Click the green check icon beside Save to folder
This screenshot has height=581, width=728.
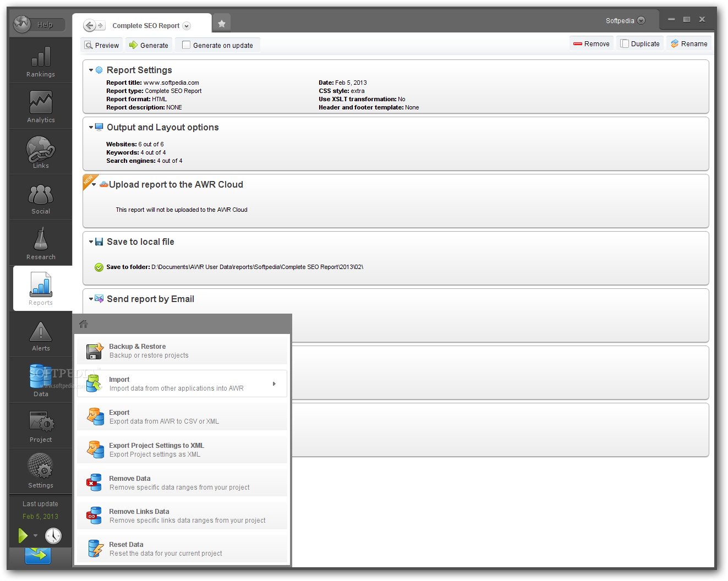[x=99, y=267]
